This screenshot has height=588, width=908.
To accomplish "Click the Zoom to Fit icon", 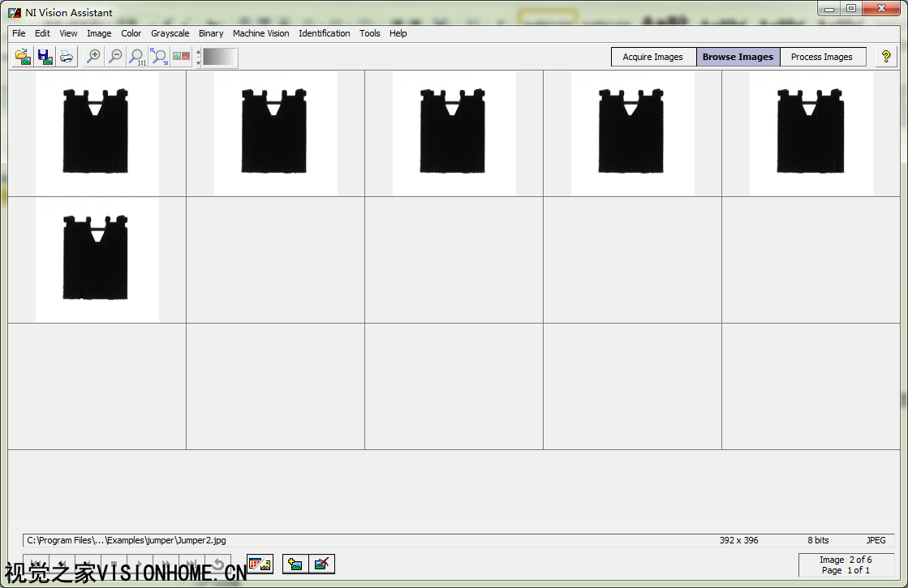I will coord(159,57).
